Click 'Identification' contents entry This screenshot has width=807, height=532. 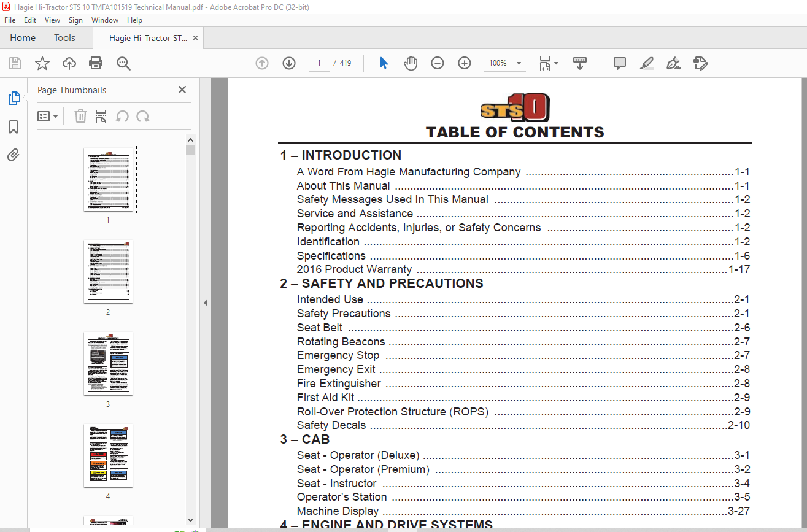click(328, 242)
